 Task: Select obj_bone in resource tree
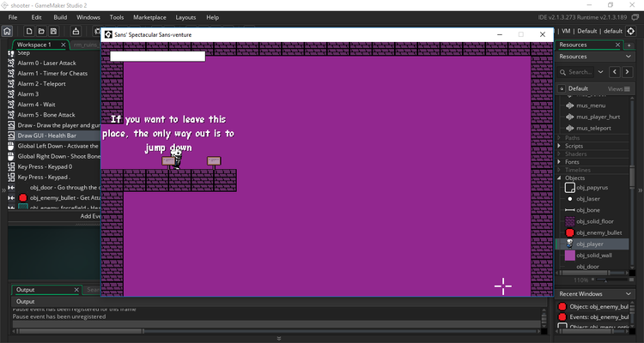point(587,210)
